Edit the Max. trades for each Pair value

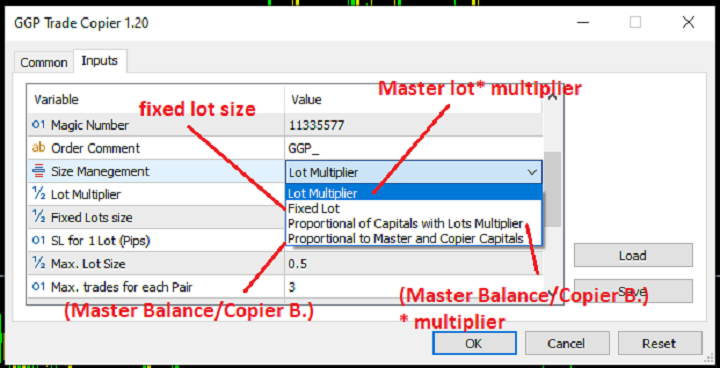(x=413, y=287)
